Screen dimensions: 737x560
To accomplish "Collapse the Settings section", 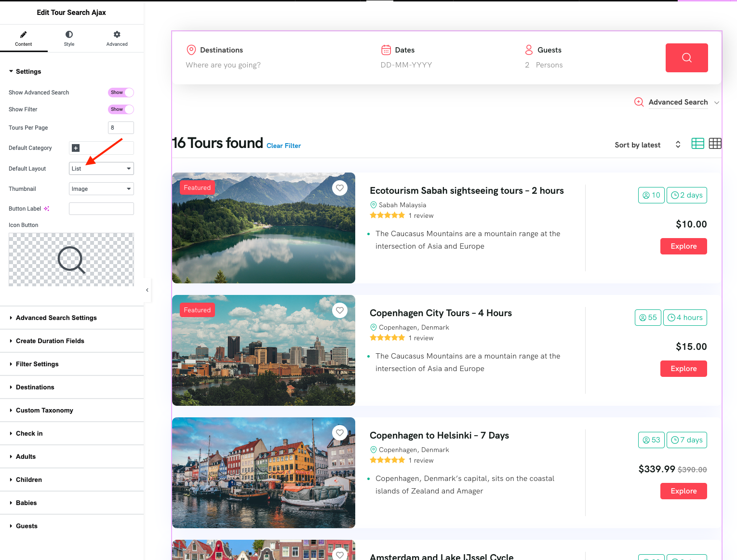I will point(25,71).
